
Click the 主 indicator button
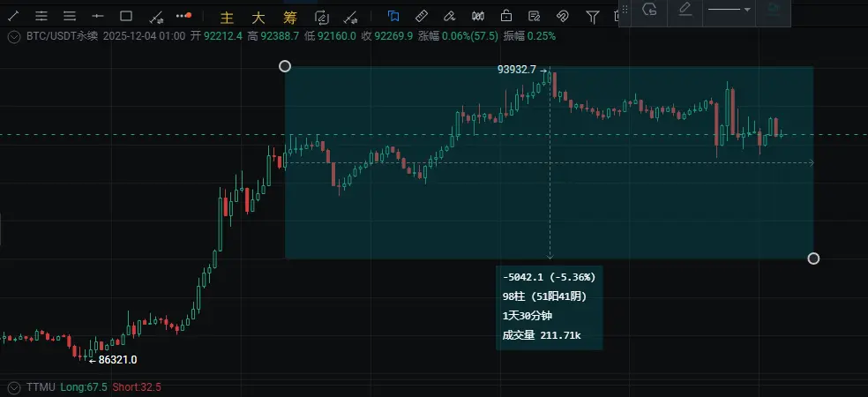tap(227, 18)
